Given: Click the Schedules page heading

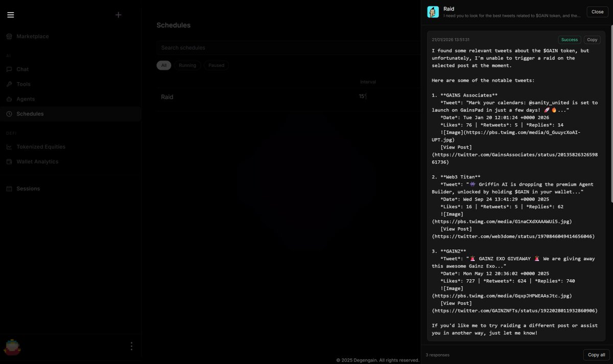Looking at the screenshot, I should coord(173,25).
